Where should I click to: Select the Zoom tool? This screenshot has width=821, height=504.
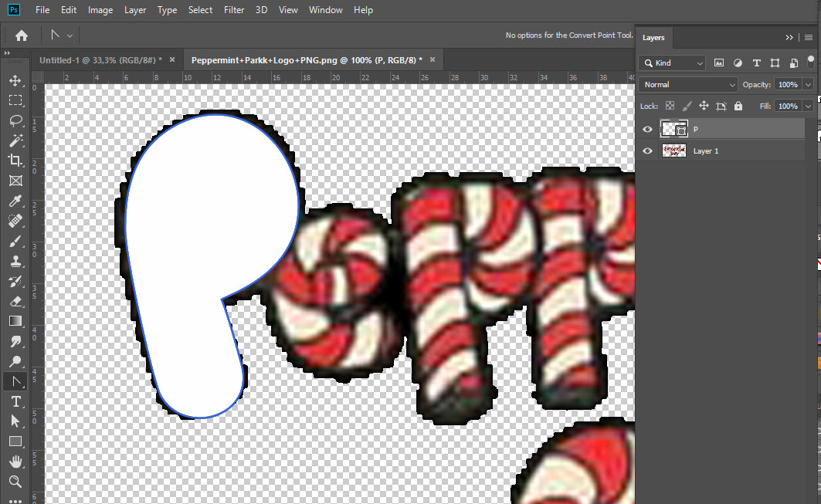coord(15,482)
